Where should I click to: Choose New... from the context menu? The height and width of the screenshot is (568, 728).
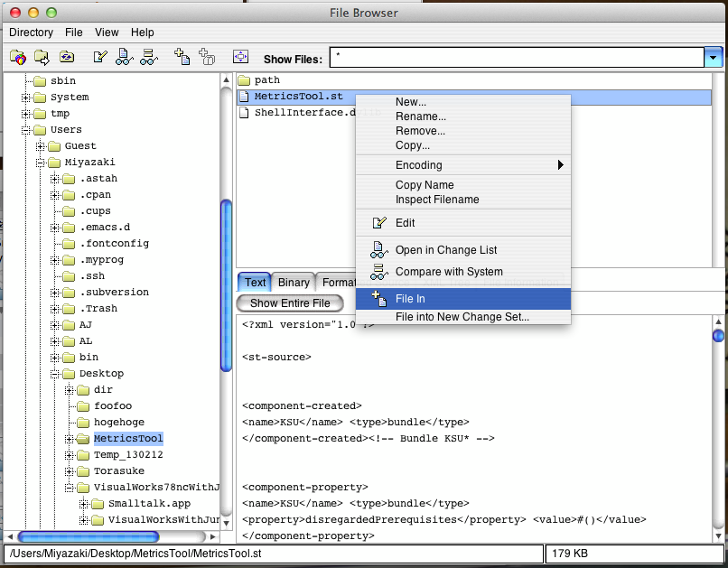pyautogui.click(x=462, y=102)
